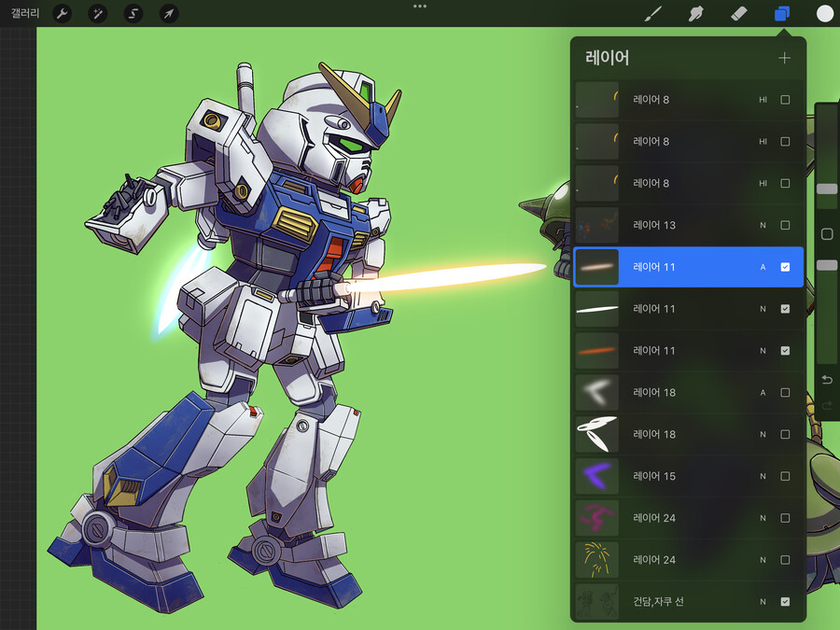Open blend mode A for 레이어 18
840x630 pixels.
763,392
